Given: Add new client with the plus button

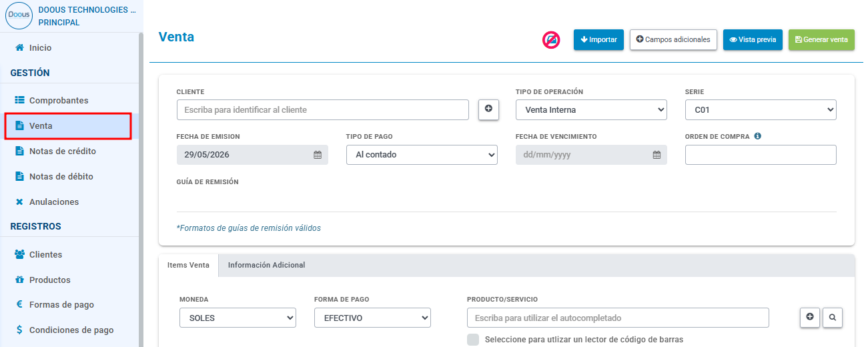Looking at the screenshot, I should pyautogui.click(x=488, y=109).
